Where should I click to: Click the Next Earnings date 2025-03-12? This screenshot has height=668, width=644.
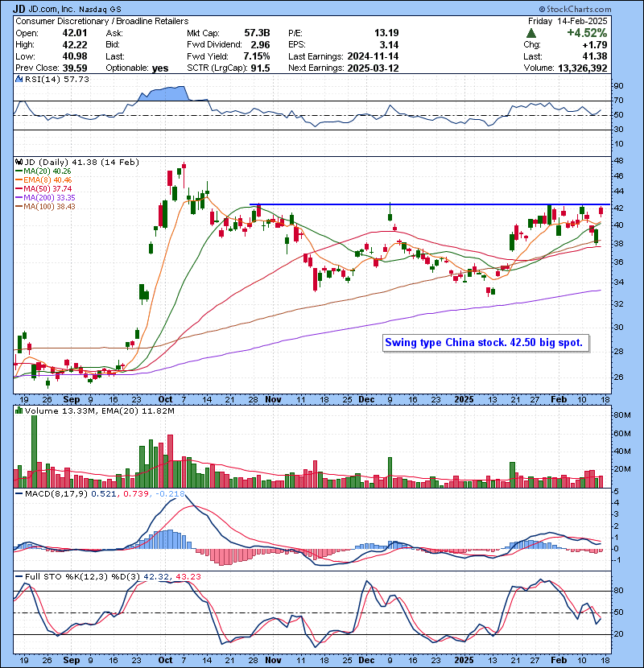(373, 68)
